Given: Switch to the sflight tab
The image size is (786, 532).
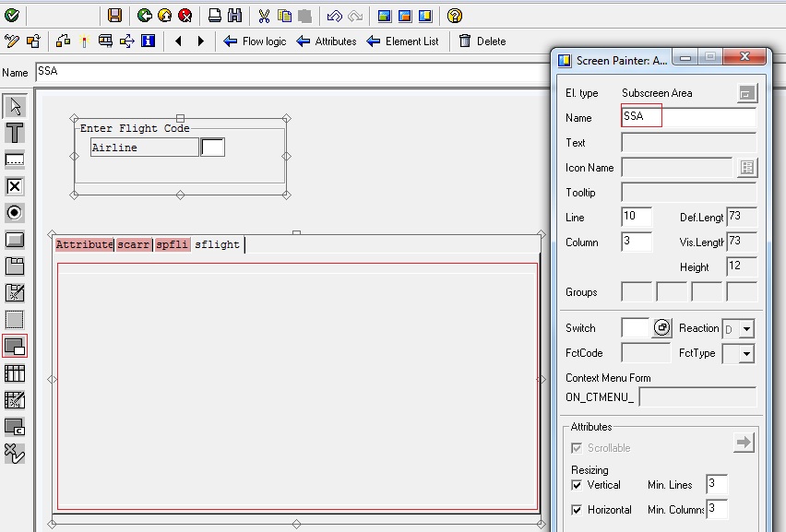Looking at the screenshot, I should [x=218, y=245].
